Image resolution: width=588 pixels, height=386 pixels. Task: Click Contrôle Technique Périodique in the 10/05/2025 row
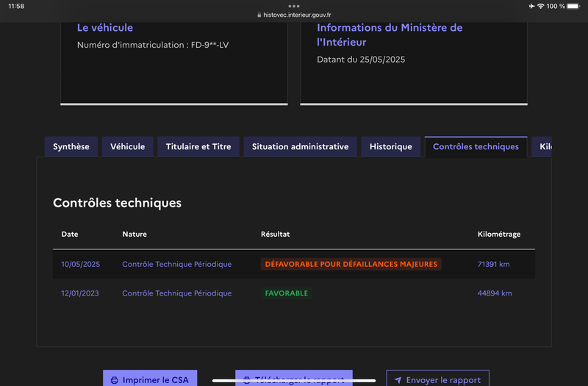pyautogui.click(x=176, y=264)
